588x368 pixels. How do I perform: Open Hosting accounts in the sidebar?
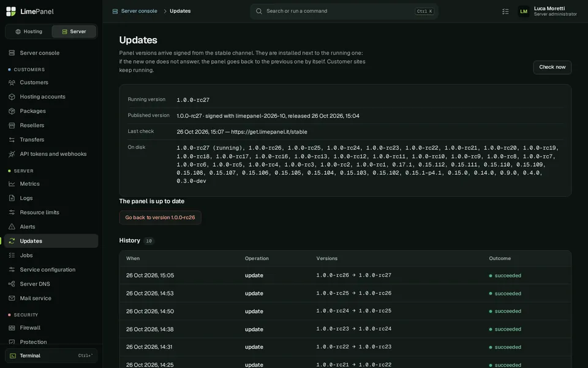coord(51,97)
